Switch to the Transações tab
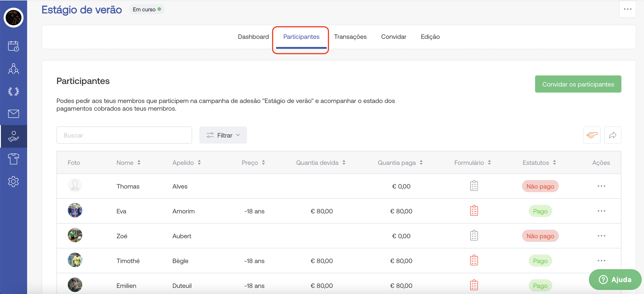 350,37
